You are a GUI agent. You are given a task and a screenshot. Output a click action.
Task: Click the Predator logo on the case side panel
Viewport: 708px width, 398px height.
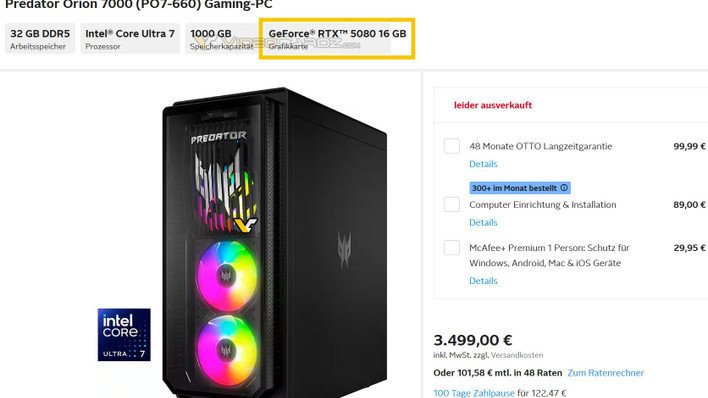(345, 249)
